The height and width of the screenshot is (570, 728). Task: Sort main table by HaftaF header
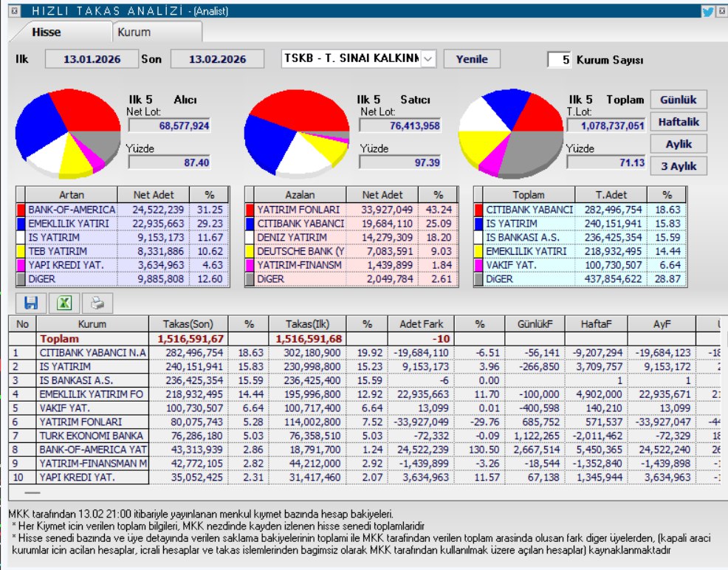[x=596, y=324]
